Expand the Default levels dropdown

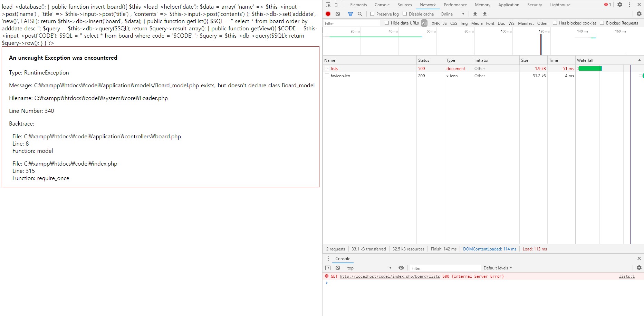pyautogui.click(x=498, y=268)
